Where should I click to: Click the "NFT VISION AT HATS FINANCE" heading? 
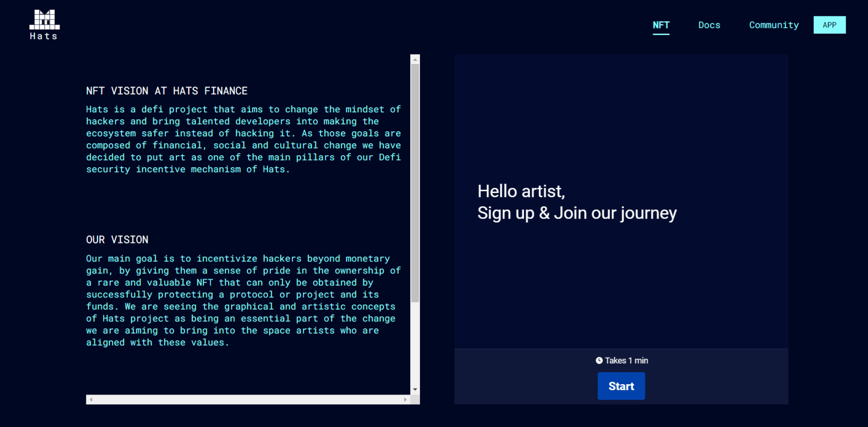tap(167, 91)
